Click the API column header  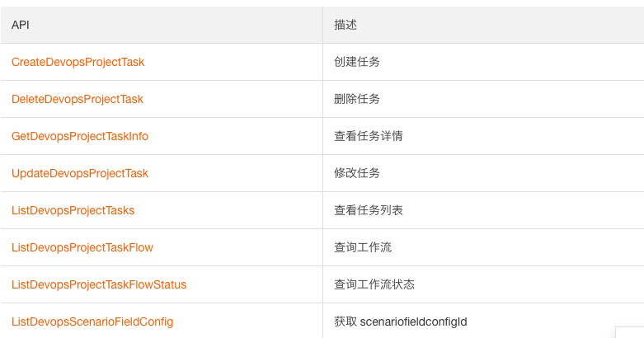(21, 25)
